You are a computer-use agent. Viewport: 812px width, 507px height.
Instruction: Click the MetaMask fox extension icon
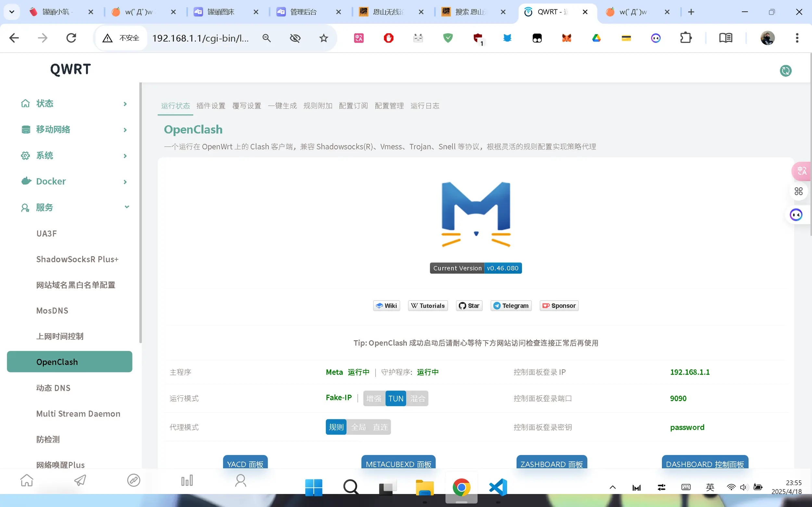click(567, 38)
